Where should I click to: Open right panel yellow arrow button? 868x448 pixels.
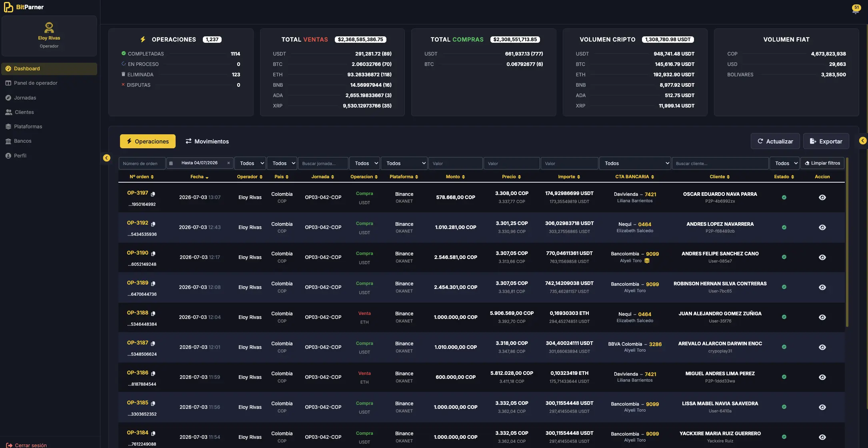(863, 141)
